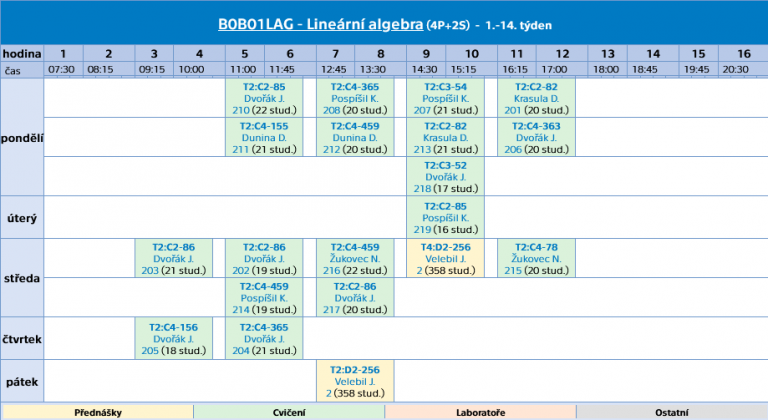Click room T2:C4-78 link
Viewport: 768px width, 420px height.
click(536, 247)
